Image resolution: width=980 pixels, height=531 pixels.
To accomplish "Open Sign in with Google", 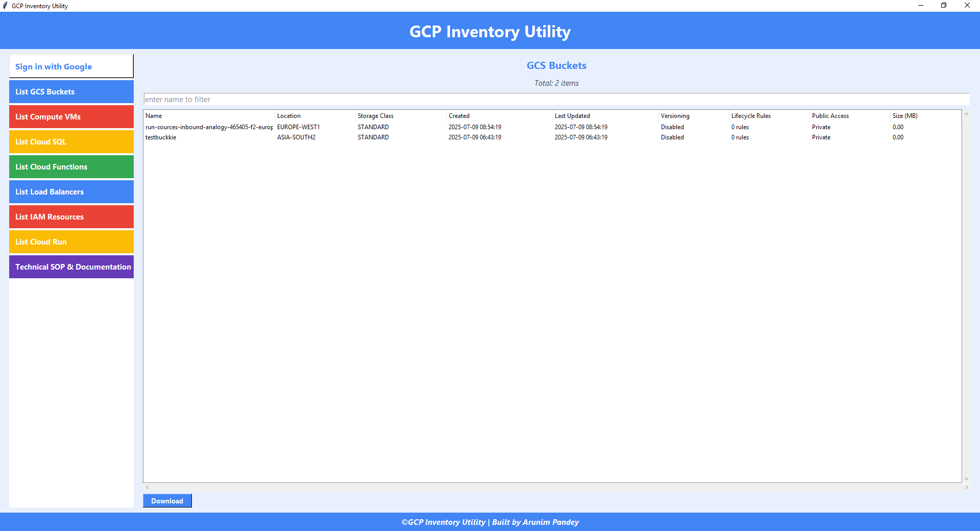I will tap(71, 66).
